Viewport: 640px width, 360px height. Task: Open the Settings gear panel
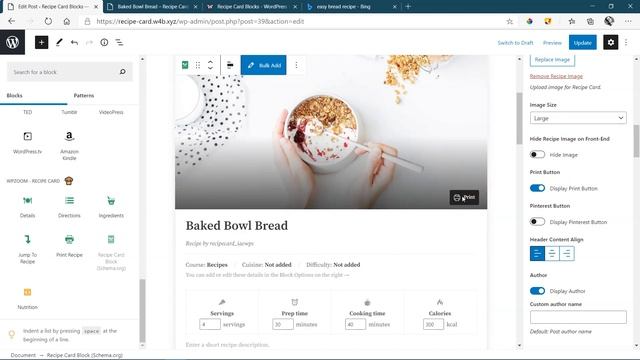[x=610, y=42]
